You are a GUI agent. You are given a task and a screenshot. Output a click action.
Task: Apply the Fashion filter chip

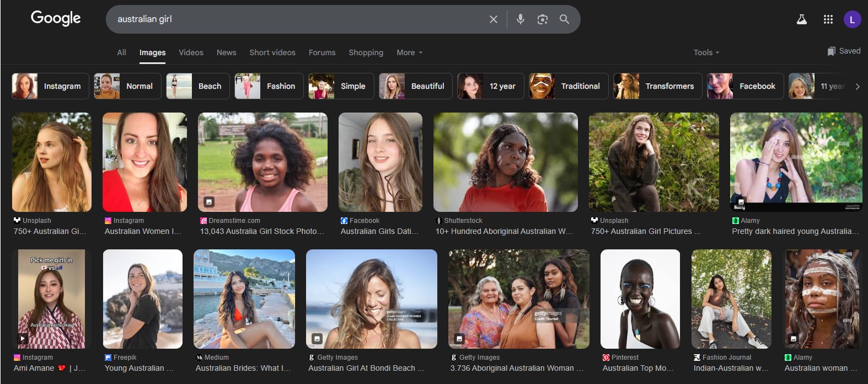click(x=269, y=86)
